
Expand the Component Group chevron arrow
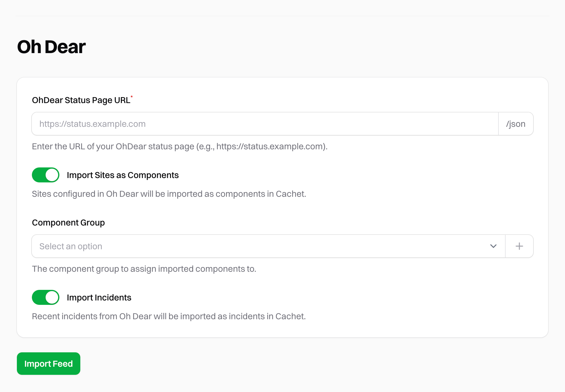point(493,246)
